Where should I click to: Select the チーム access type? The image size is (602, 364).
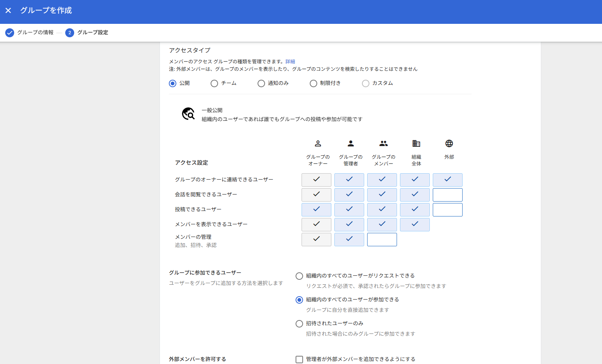coord(214,83)
